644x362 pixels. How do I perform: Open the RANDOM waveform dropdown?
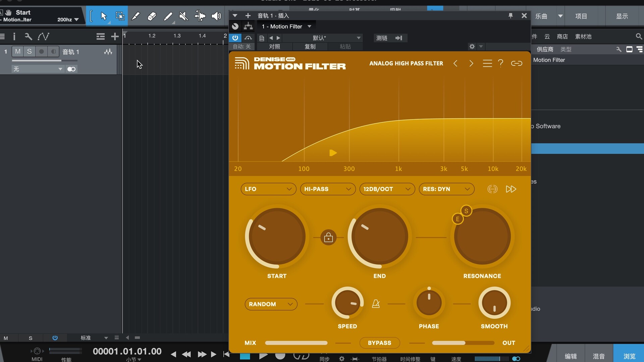coord(271,304)
